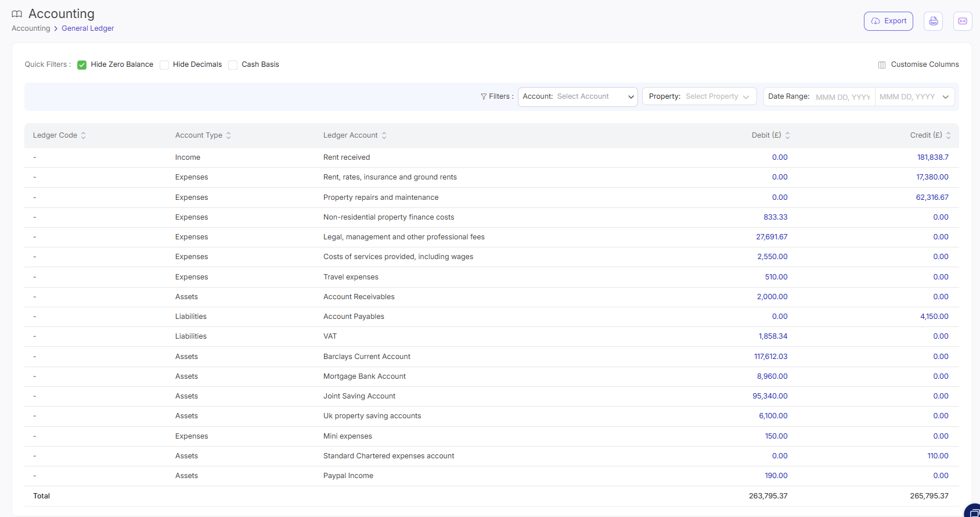Enable Hide Decimals checkbox
980x517 pixels.
[164, 64]
